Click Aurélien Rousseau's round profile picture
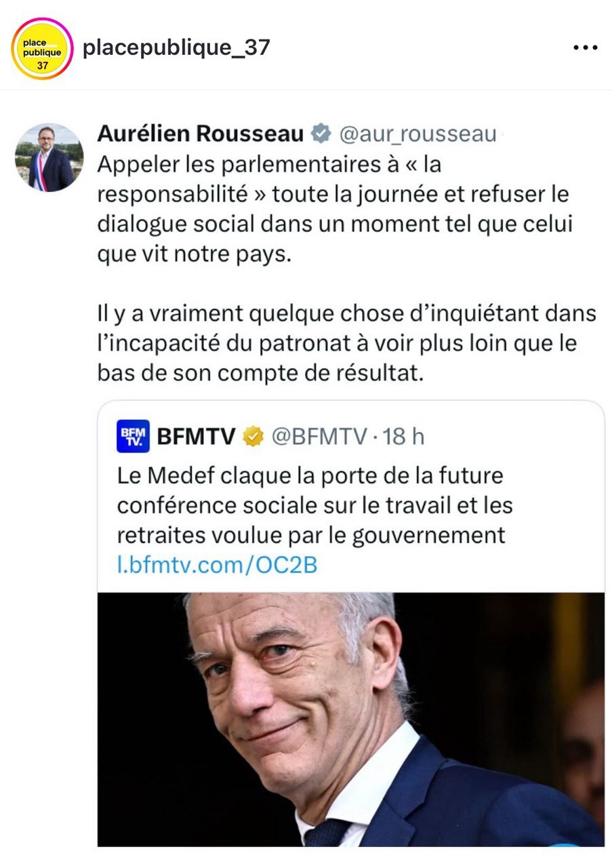This screenshot has height=868, width=612. pyautogui.click(x=49, y=157)
